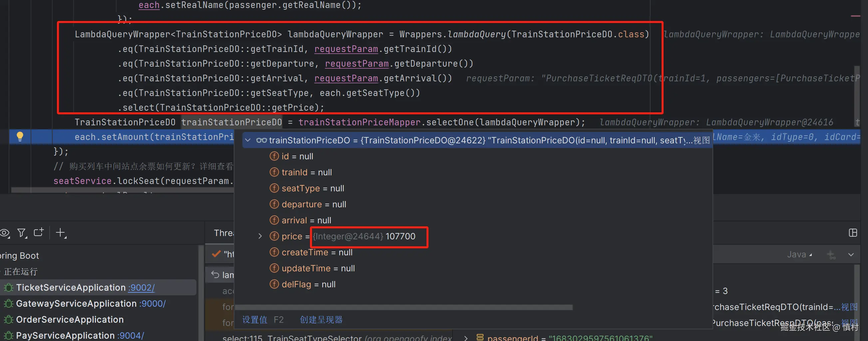868x341 pixels.
Task: Click the inline hint "LambdaQueryWrapper@24616"
Action: coord(769,122)
